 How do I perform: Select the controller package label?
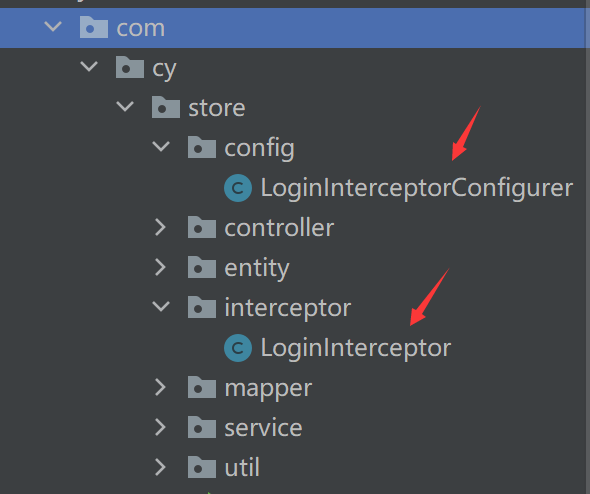[x=279, y=228]
